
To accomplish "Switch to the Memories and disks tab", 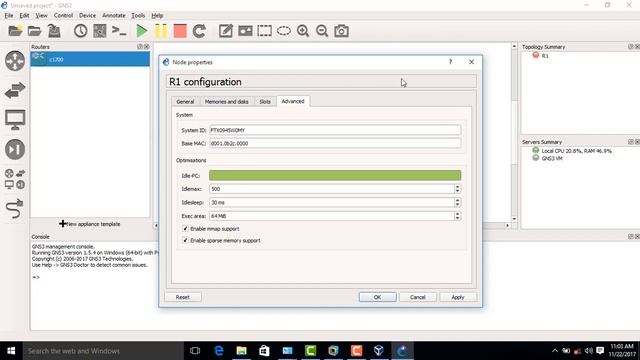I will click(x=227, y=102).
